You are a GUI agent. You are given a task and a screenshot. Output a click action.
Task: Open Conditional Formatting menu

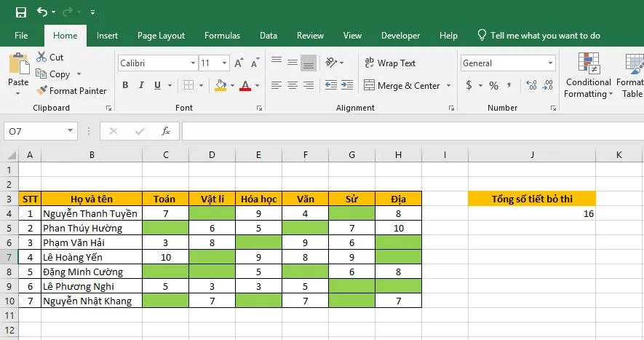click(589, 75)
